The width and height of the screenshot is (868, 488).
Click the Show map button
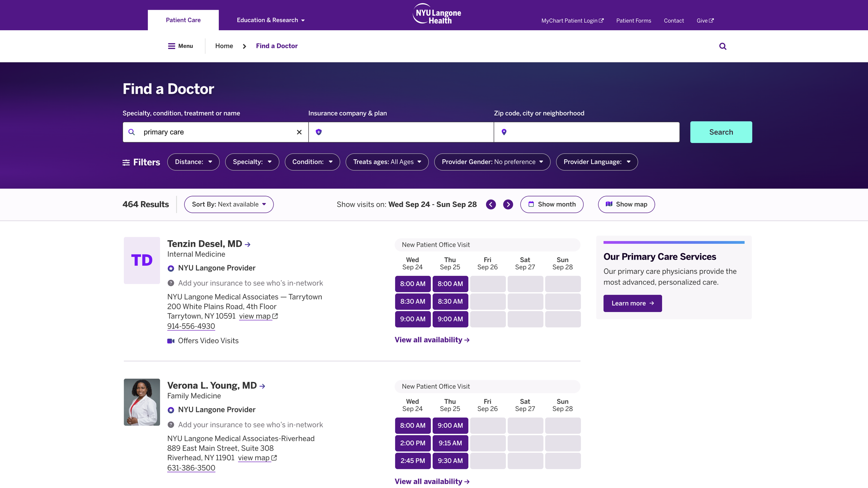click(626, 204)
